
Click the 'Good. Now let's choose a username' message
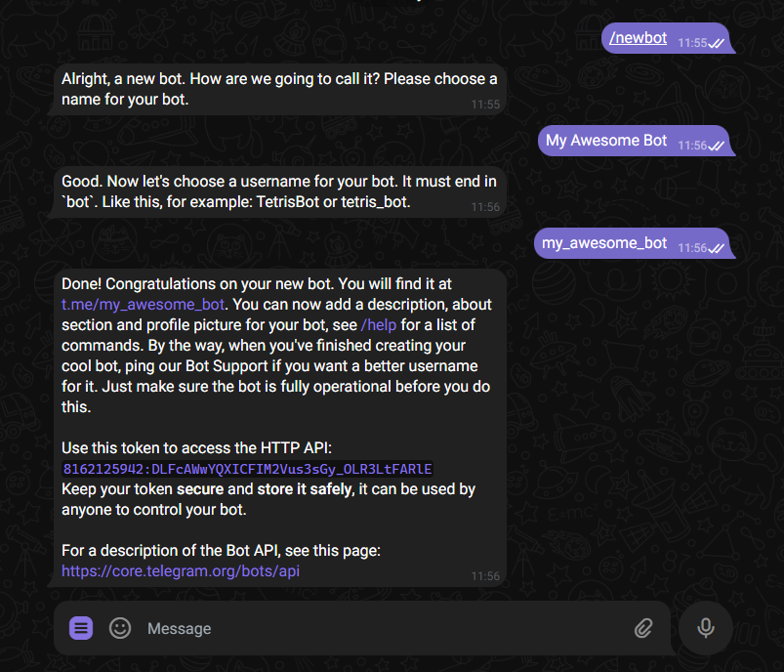[279, 191]
